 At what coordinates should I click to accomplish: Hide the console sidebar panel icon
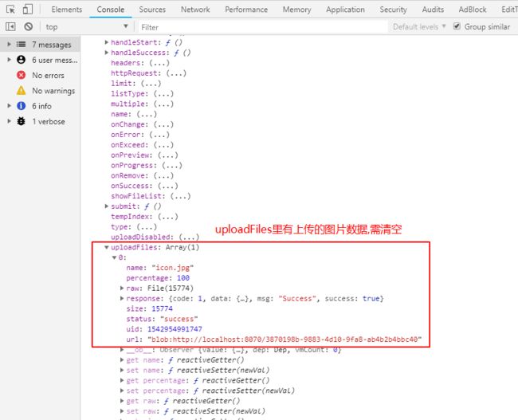point(10,26)
